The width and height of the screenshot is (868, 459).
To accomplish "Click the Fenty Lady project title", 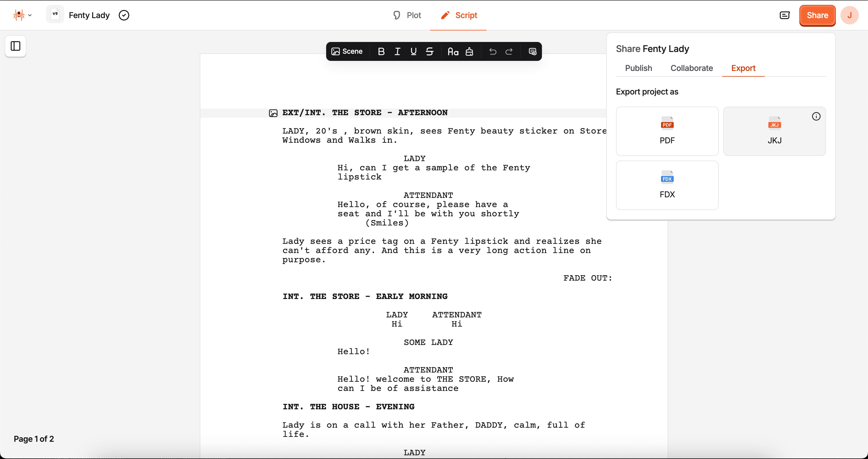I will pyautogui.click(x=89, y=15).
